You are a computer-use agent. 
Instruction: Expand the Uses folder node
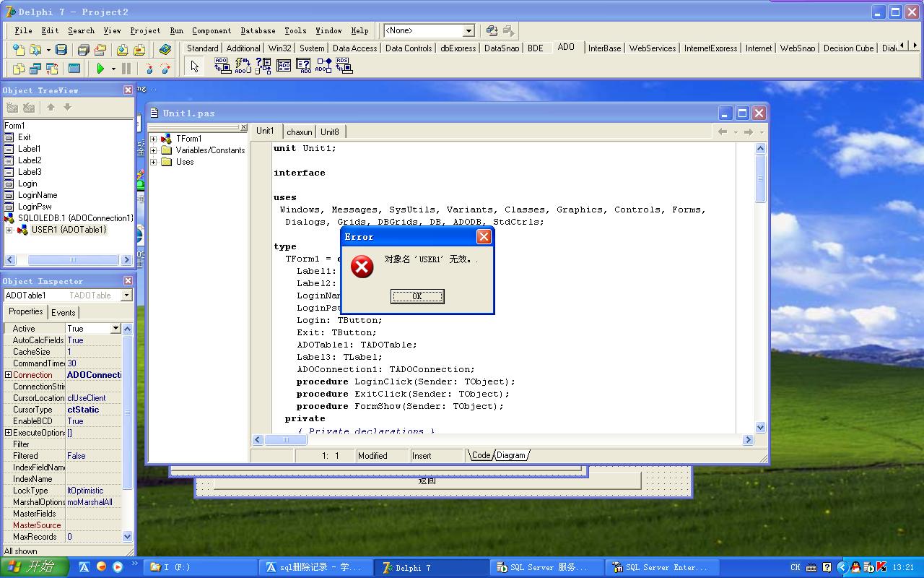pyautogui.click(x=153, y=162)
